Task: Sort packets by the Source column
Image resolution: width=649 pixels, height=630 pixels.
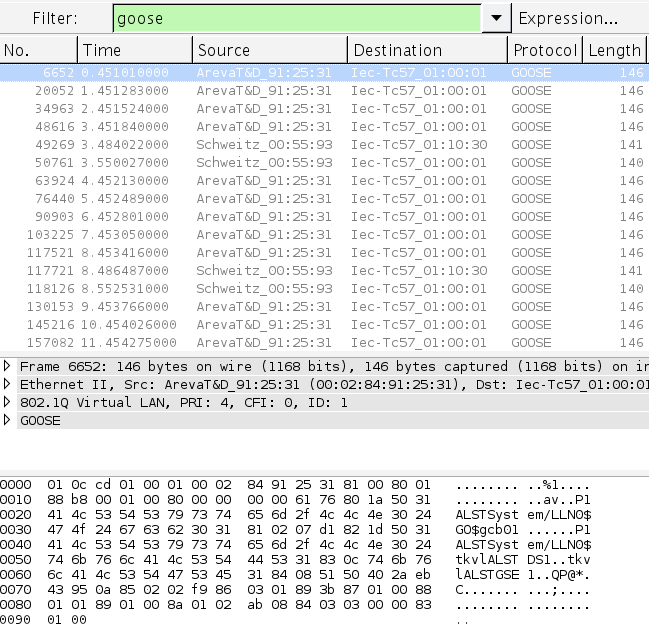Action: pyautogui.click(x=270, y=50)
